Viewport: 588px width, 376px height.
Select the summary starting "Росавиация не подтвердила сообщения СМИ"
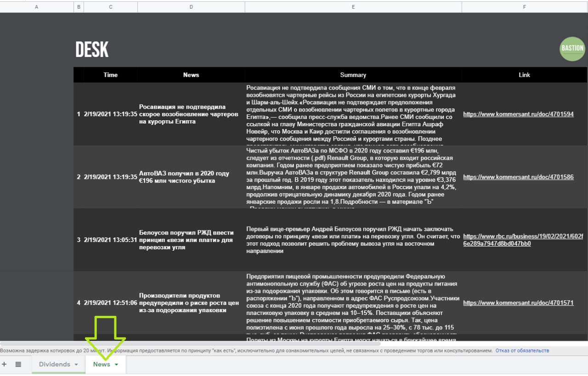353,114
